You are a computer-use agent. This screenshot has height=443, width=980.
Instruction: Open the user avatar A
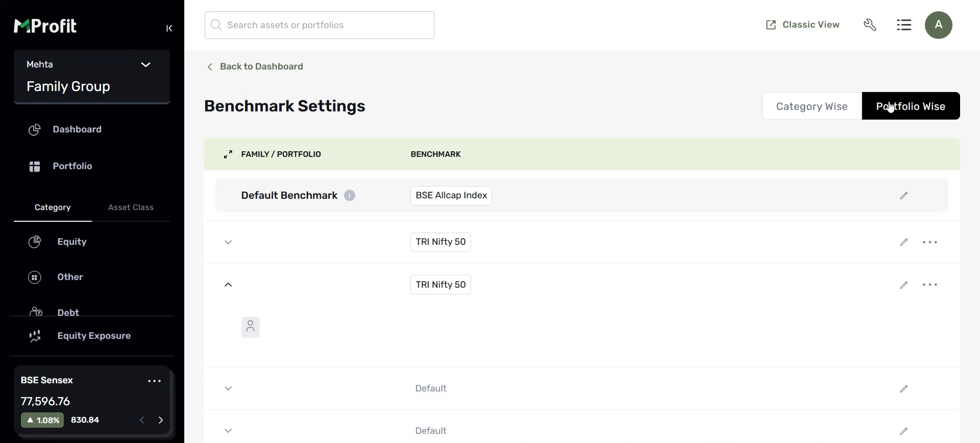[x=939, y=25]
